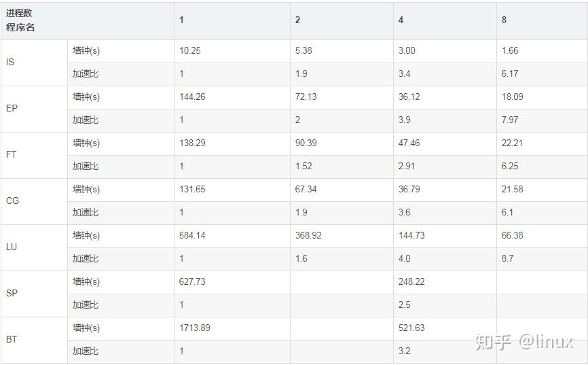Select the BT program row label
Screen dimensions: 588x365
[x=11, y=340]
